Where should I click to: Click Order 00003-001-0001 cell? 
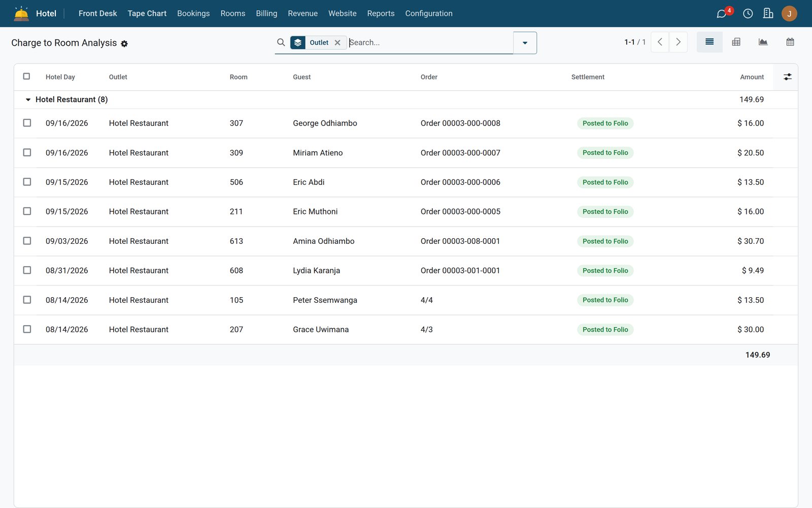[x=460, y=271]
